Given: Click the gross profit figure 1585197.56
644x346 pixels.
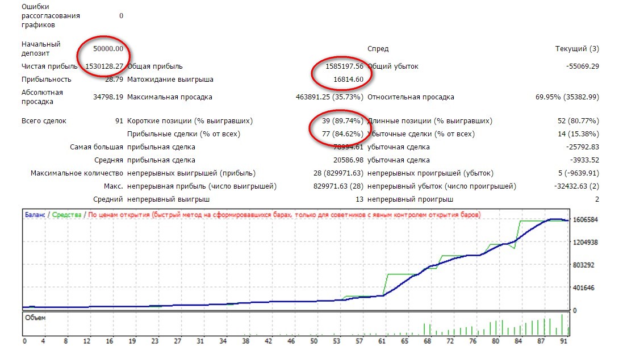Looking at the screenshot, I should click(341, 66).
